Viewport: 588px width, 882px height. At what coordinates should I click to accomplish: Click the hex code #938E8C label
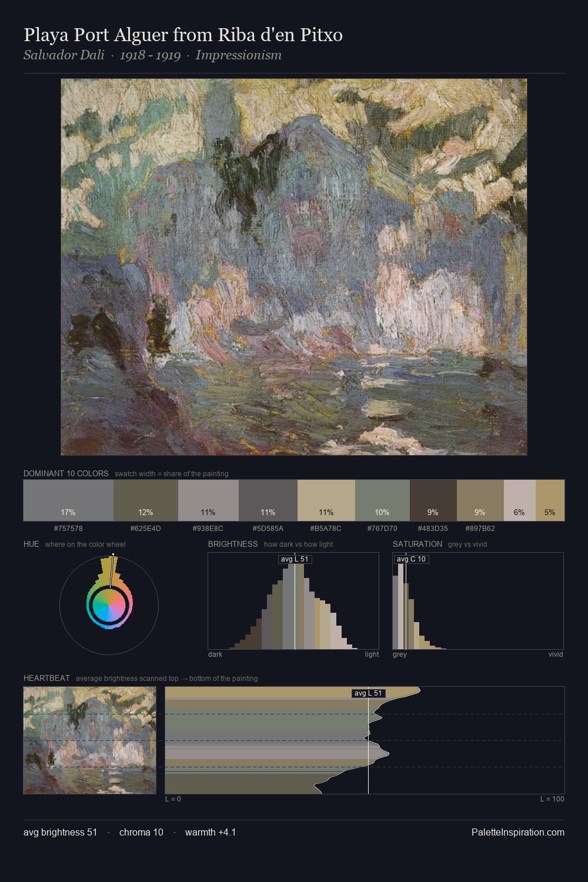[x=208, y=529]
